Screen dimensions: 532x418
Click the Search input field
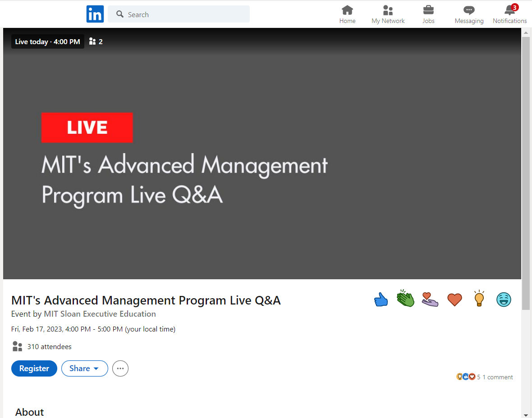point(179,14)
